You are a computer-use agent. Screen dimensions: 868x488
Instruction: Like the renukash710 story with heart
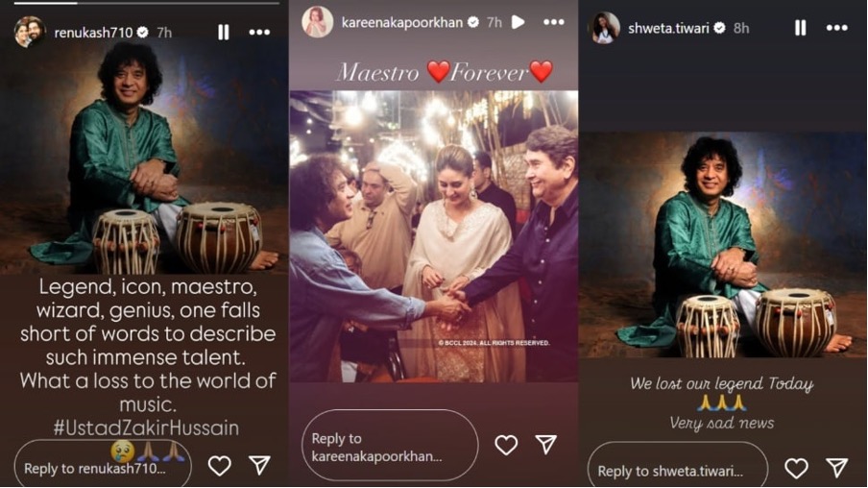[x=220, y=466]
